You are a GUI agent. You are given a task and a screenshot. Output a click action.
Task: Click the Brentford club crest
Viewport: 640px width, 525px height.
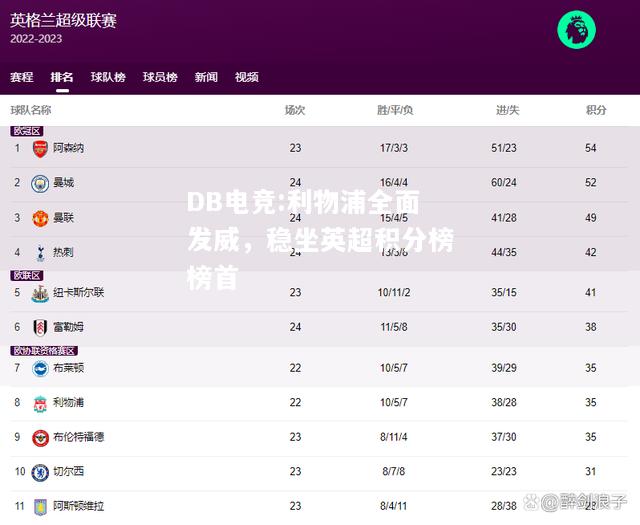[40, 438]
